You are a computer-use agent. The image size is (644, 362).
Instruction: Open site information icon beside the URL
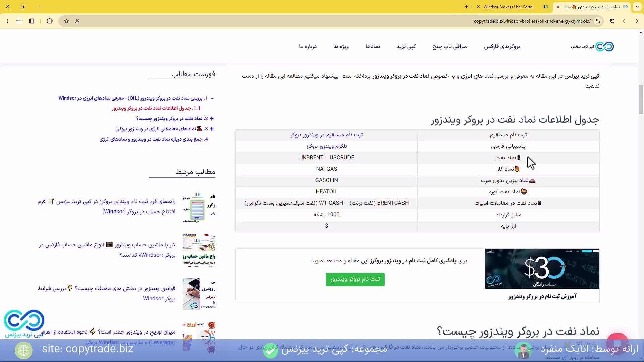pyautogui.click(x=598, y=21)
